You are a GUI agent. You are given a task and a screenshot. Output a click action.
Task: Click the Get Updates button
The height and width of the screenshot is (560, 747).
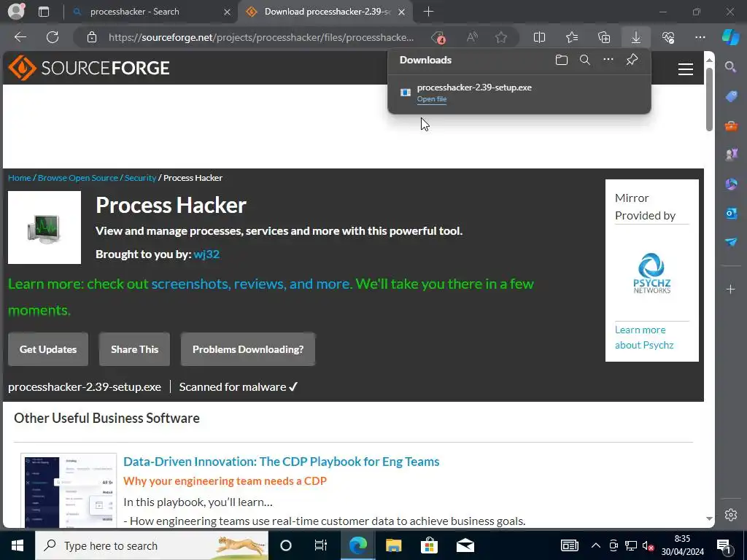pyautogui.click(x=48, y=349)
